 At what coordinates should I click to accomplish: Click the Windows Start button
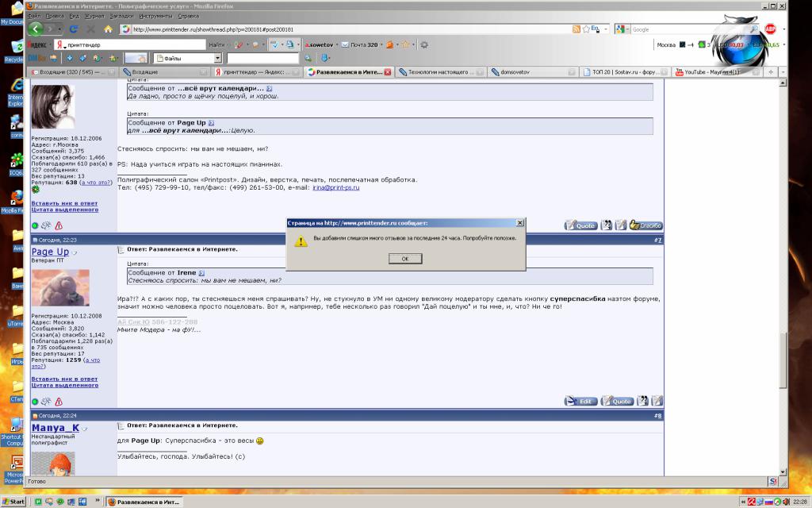13,502
